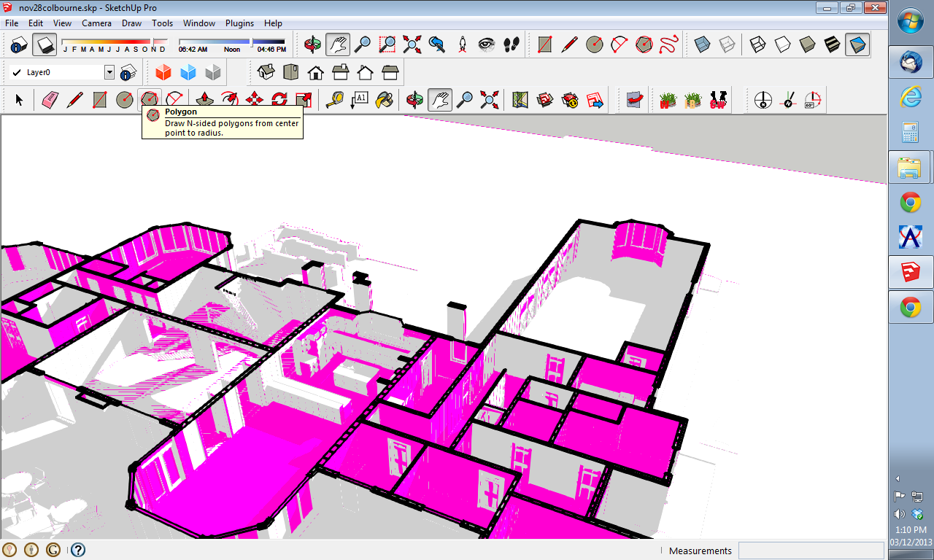This screenshot has width=934, height=560.
Task: Select the Walk tool footprints icon
Action: [x=512, y=44]
